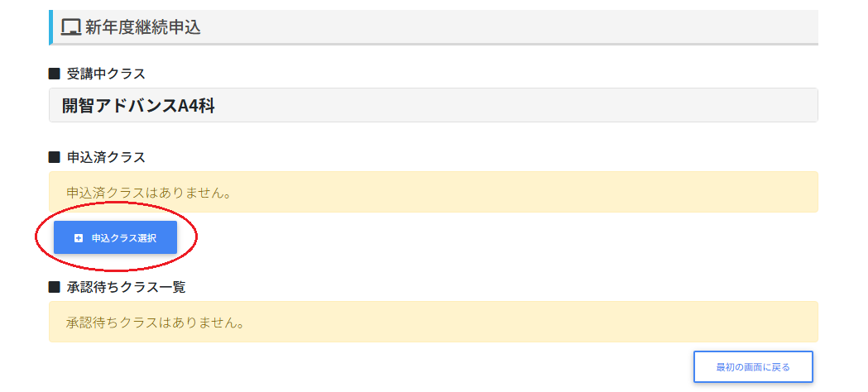Go back with 最初の画面に戻る button
This screenshot has height=392, width=868.
tap(753, 366)
